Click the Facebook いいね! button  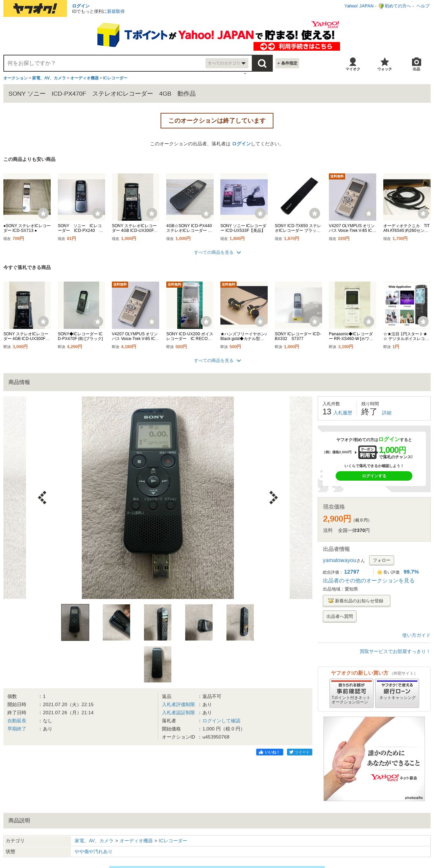pos(270,752)
